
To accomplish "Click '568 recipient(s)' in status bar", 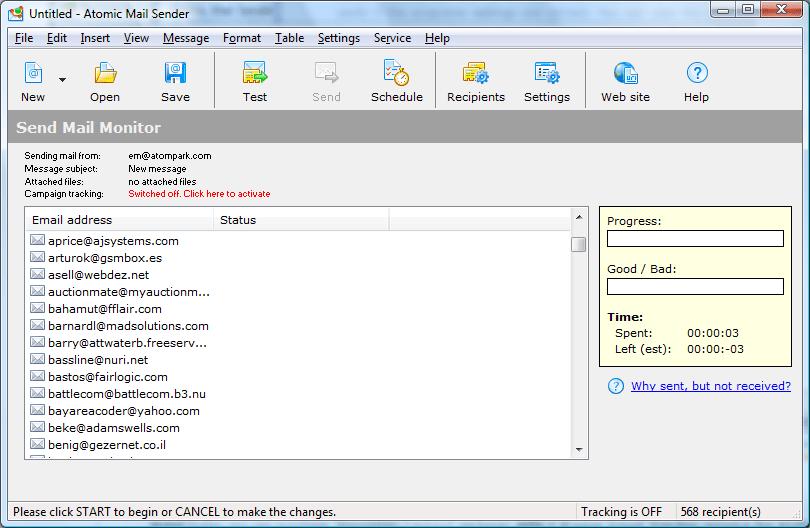I will [721, 512].
